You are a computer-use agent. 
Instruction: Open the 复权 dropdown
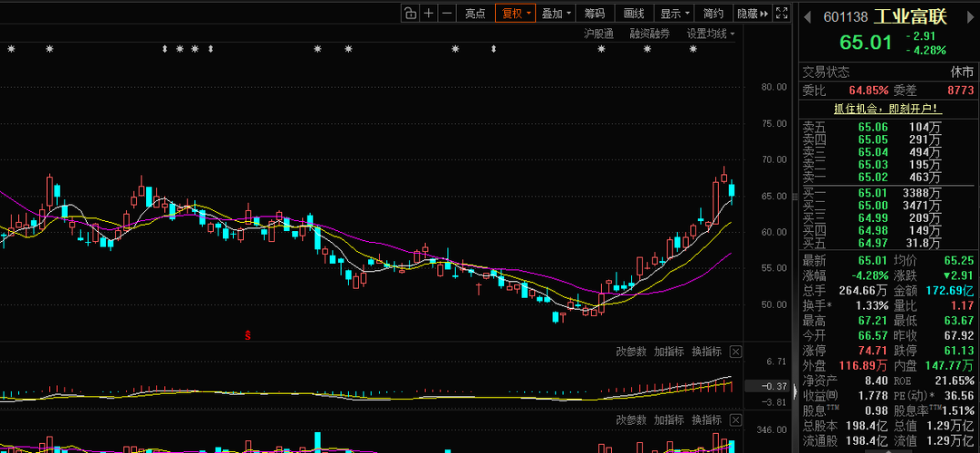click(516, 13)
